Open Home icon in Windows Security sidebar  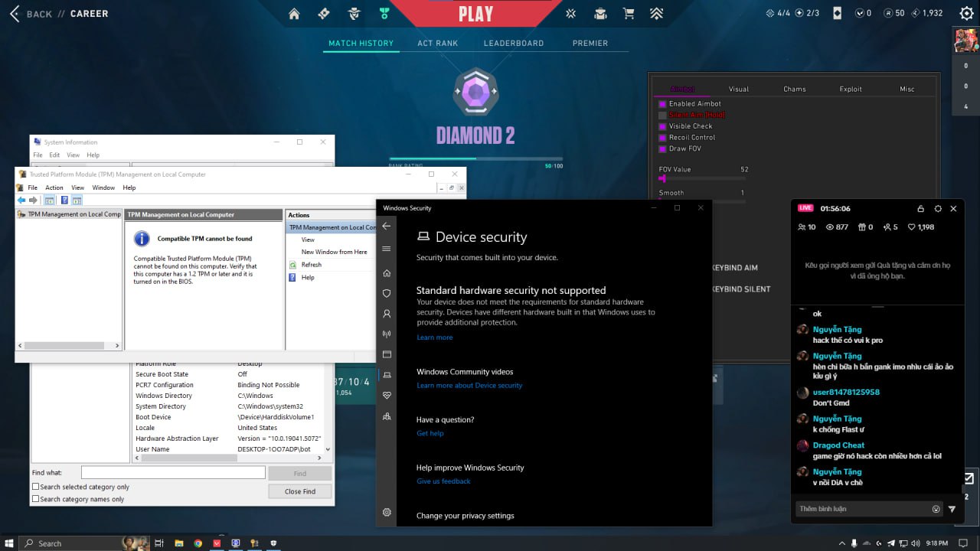[387, 273]
